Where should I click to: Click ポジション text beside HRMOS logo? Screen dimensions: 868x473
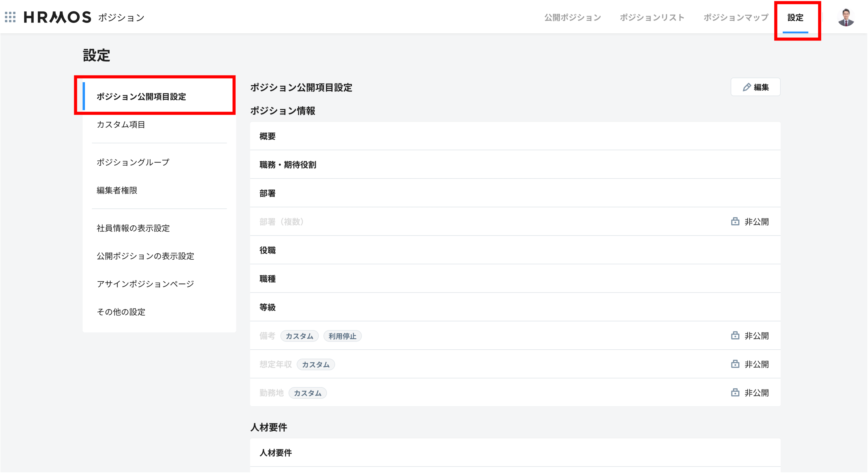click(121, 18)
